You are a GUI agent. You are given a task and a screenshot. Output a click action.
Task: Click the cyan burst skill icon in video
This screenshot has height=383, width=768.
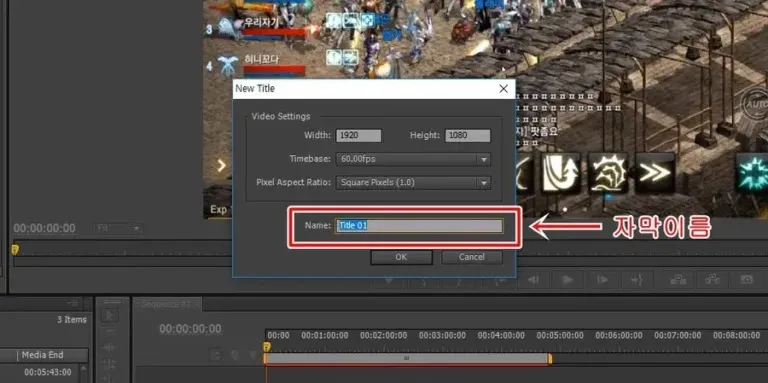pyautogui.click(x=752, y=173)
